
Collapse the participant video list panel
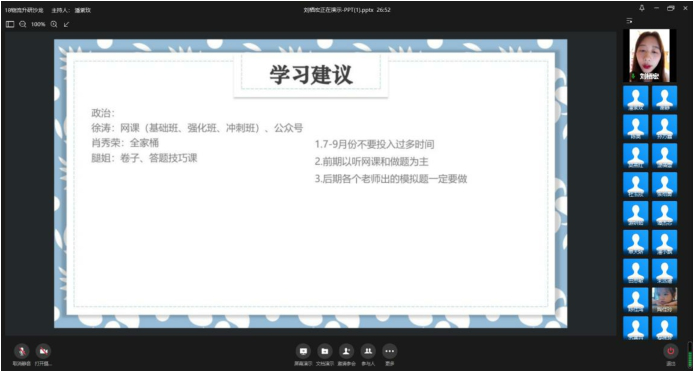coord(629,21)
